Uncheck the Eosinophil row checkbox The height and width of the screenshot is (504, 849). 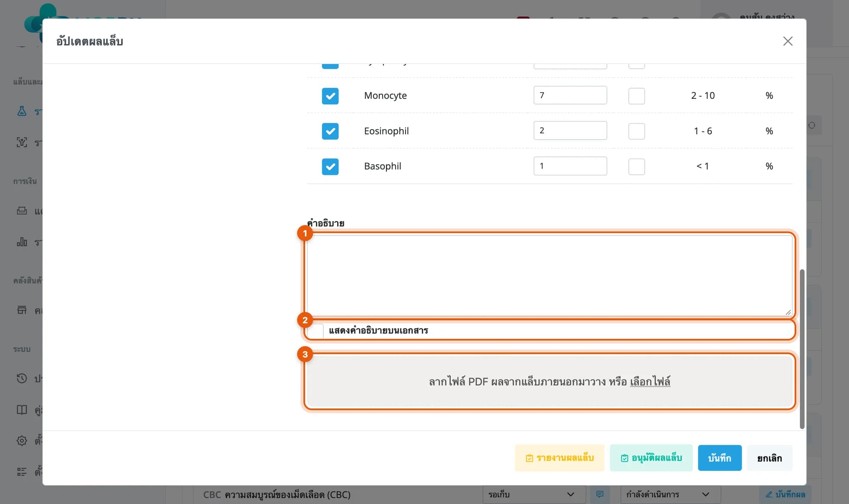coord(330,131)
